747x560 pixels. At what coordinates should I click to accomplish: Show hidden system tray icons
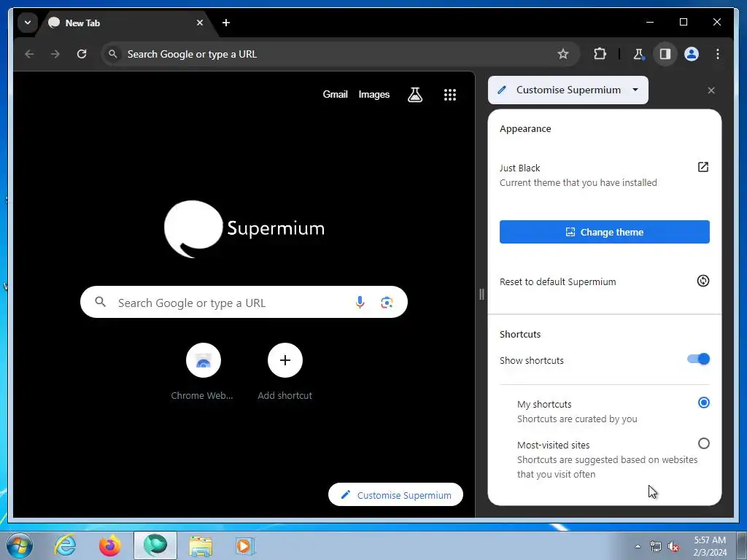[x=638, y=546]
